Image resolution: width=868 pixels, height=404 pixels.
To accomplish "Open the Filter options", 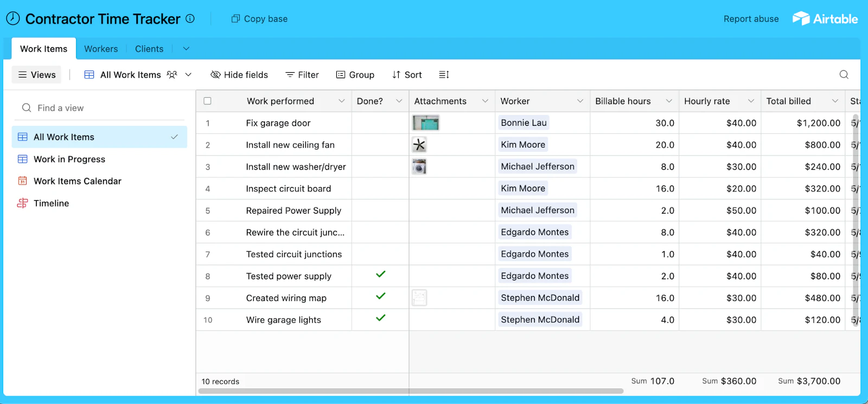I will point(302,75).
